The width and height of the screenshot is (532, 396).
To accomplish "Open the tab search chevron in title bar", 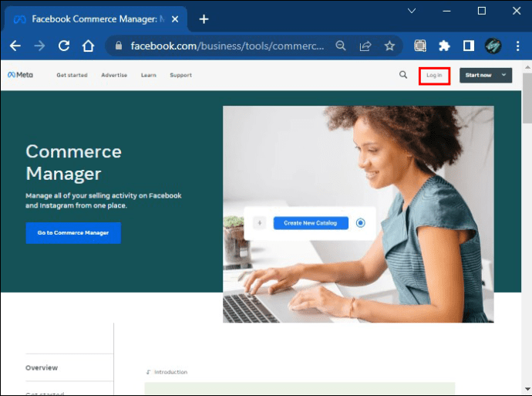I will [412, 11].
